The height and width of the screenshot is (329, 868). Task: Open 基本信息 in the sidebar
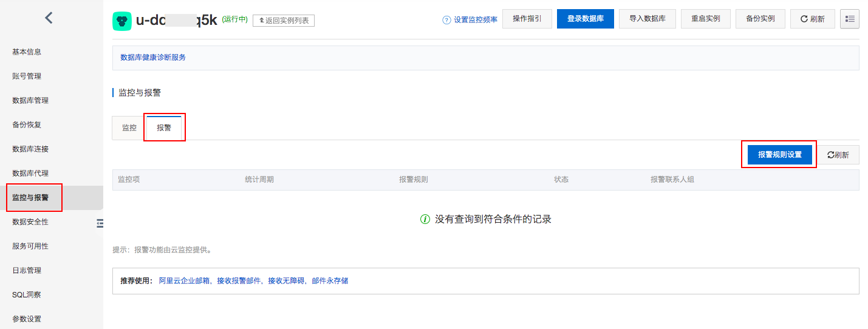click(27, 52)
